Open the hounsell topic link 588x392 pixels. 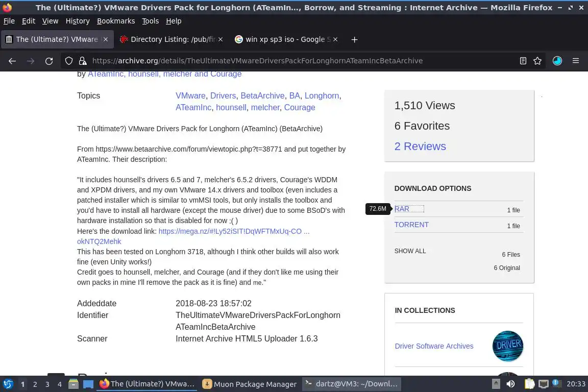tap(231, 107)
